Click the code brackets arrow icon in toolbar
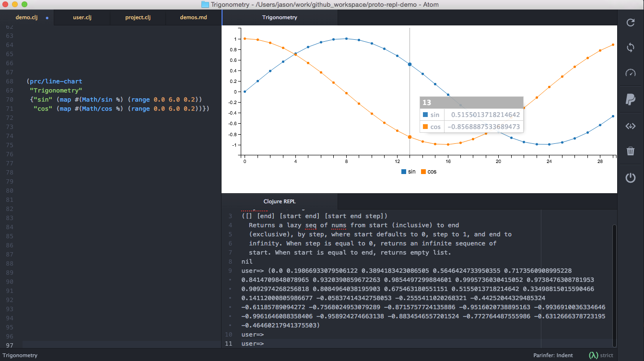644x361 pixels. [x=631, y=126]
